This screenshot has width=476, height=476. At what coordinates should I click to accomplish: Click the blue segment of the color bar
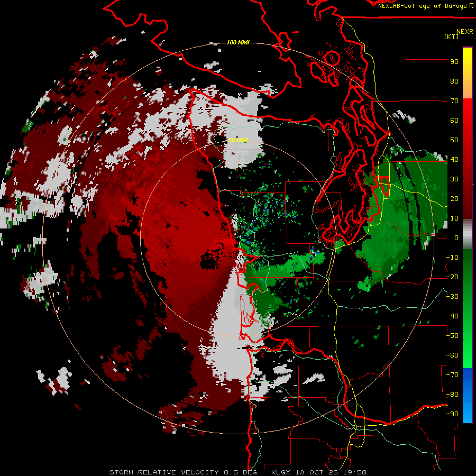[467, 396]
